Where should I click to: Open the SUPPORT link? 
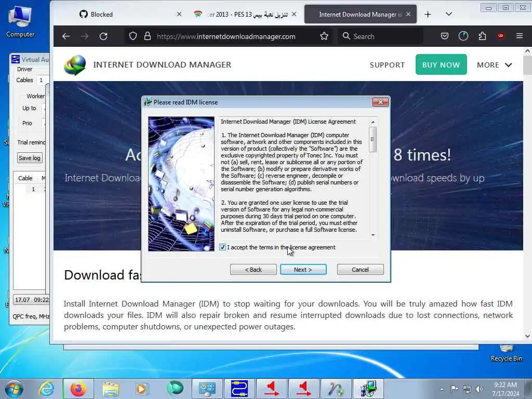(x=387, y=65)
